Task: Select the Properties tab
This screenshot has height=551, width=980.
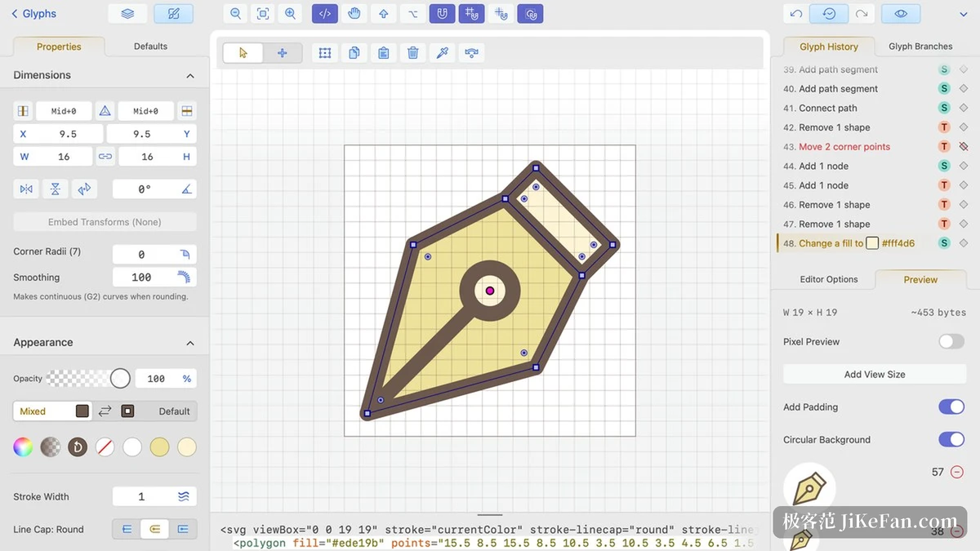Action: coord(59,47)
